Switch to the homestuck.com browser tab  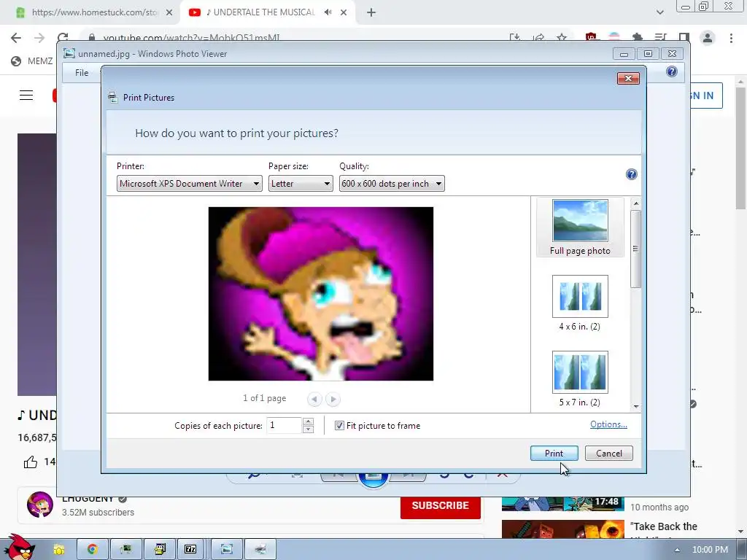90,12
